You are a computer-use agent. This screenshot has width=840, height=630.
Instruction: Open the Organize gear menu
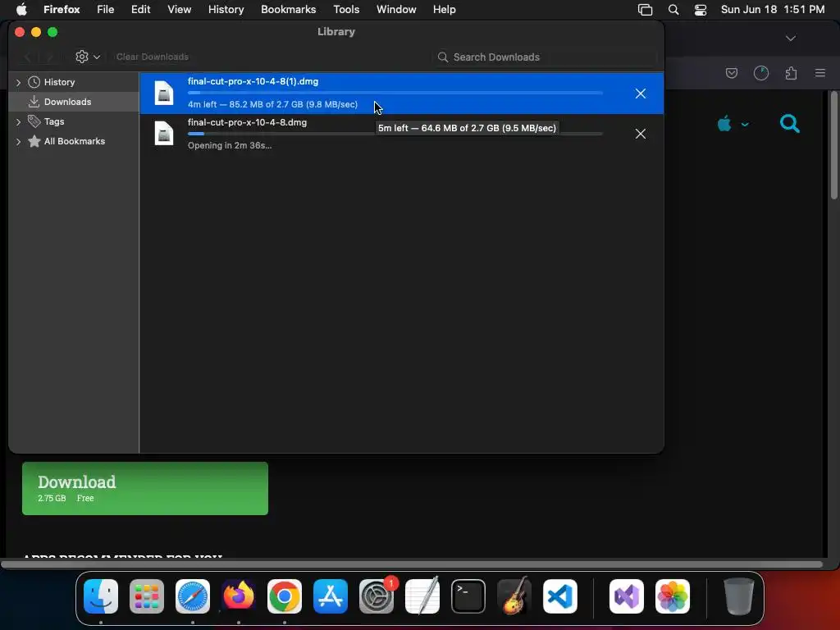87,57
